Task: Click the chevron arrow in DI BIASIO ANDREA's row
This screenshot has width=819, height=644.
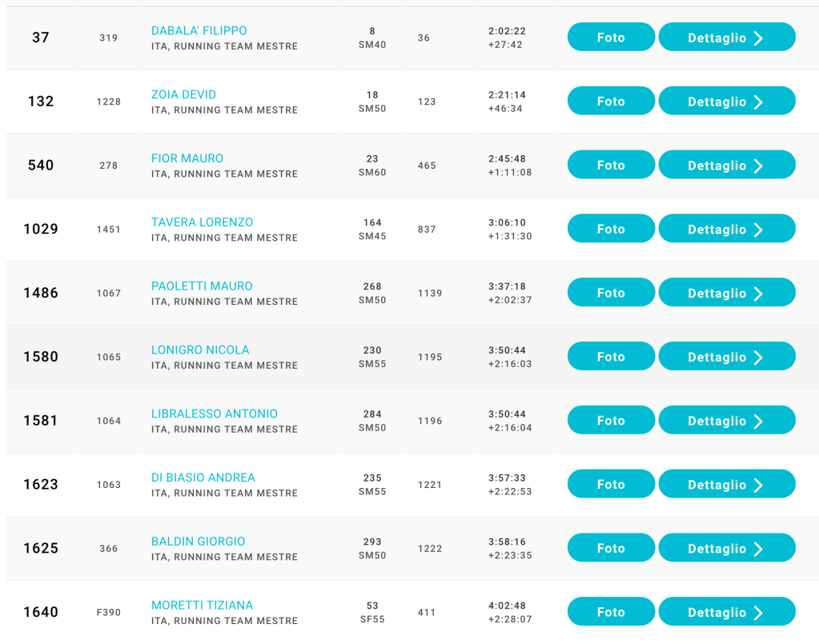Action: pos(758,485)
